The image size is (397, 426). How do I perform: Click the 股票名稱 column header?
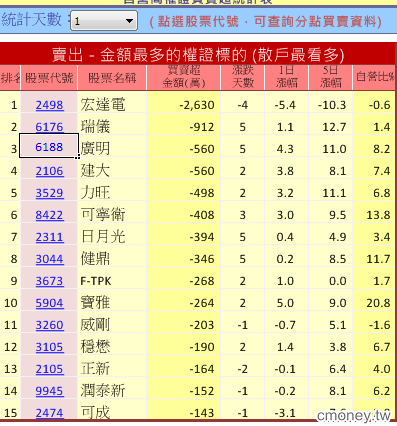click(x=112, y=78)
